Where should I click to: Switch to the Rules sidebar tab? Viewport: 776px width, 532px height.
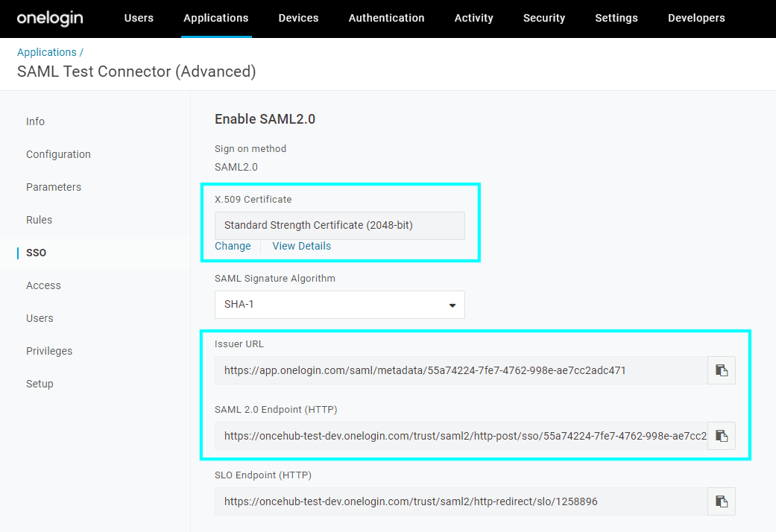[x=39, y=220]
